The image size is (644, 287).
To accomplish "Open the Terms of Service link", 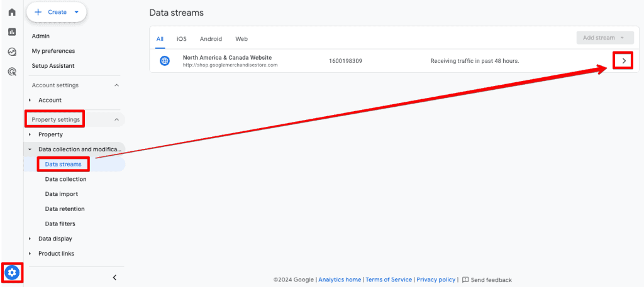I will point(389,279).
